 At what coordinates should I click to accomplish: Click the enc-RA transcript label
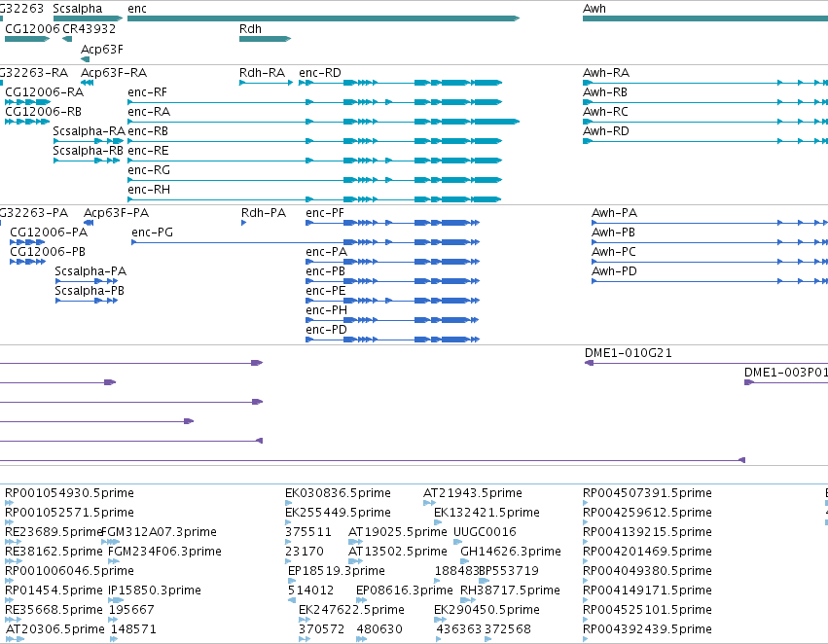pos(149,112)
